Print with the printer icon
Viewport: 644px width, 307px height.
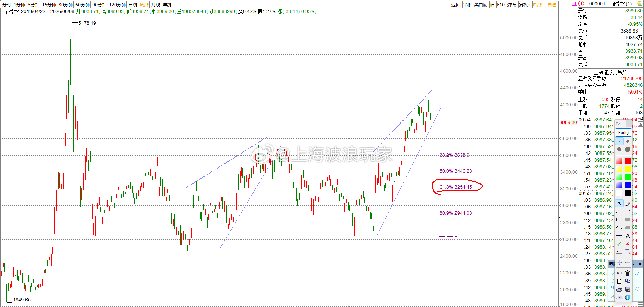click(x=619, y=289)
